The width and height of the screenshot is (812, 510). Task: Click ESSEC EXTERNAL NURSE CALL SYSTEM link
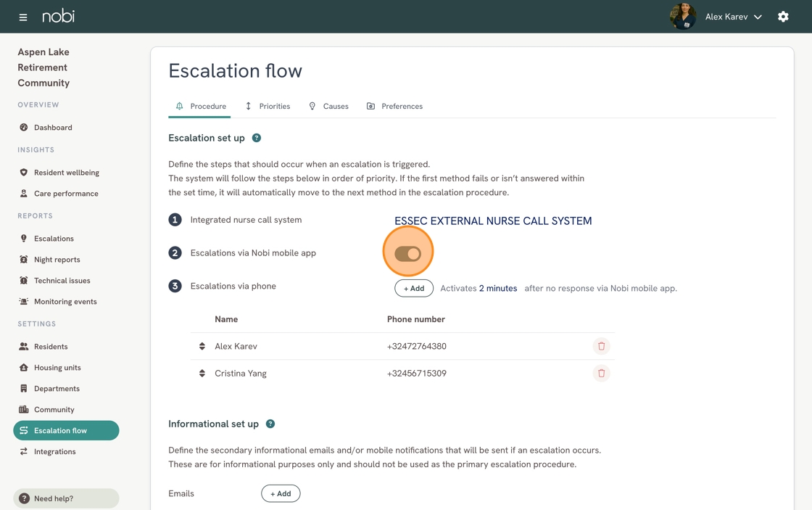tap(493, 221)
